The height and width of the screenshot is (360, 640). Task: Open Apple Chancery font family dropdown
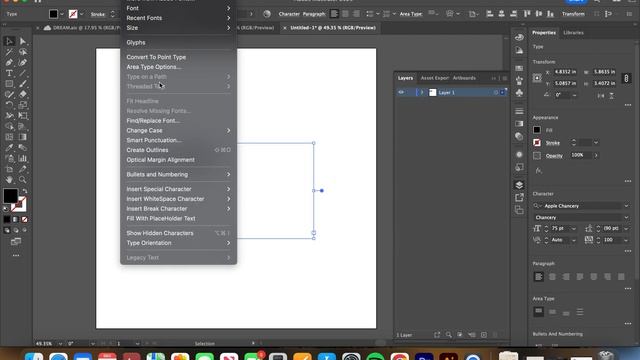tap(626, 206)
